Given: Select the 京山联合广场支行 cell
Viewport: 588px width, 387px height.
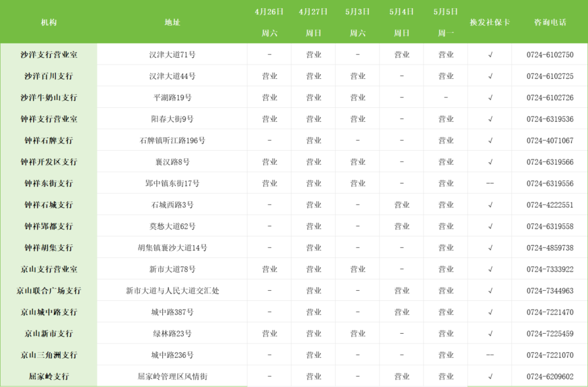Looking at the screenshot, I should (x=49, y=290).
